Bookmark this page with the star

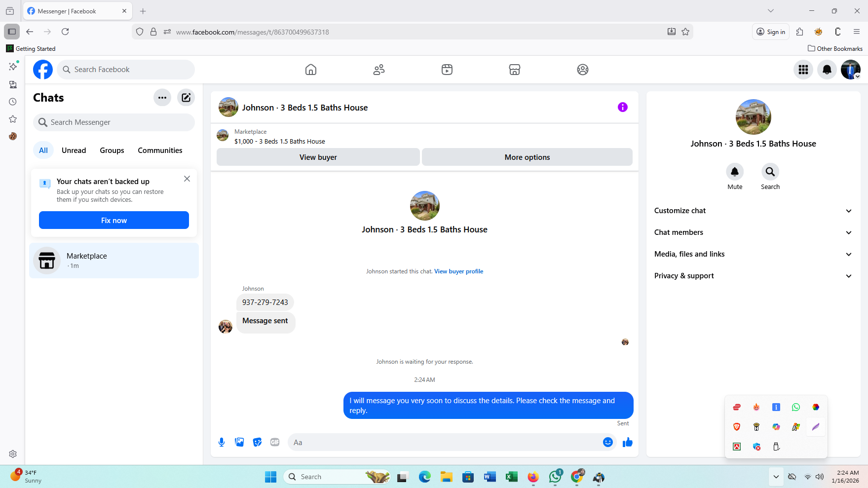[x=685, y=32]
